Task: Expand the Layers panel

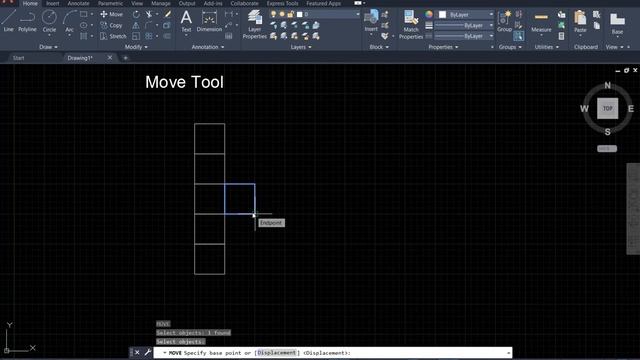Action: tap(301, 47)
